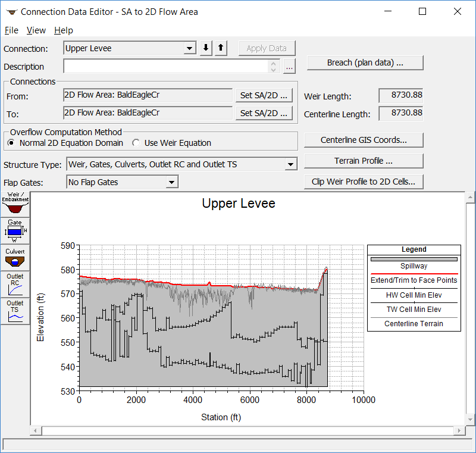Open the Outlet RC rating curve editor
The image size is (476, 453).
pos(15,284)
